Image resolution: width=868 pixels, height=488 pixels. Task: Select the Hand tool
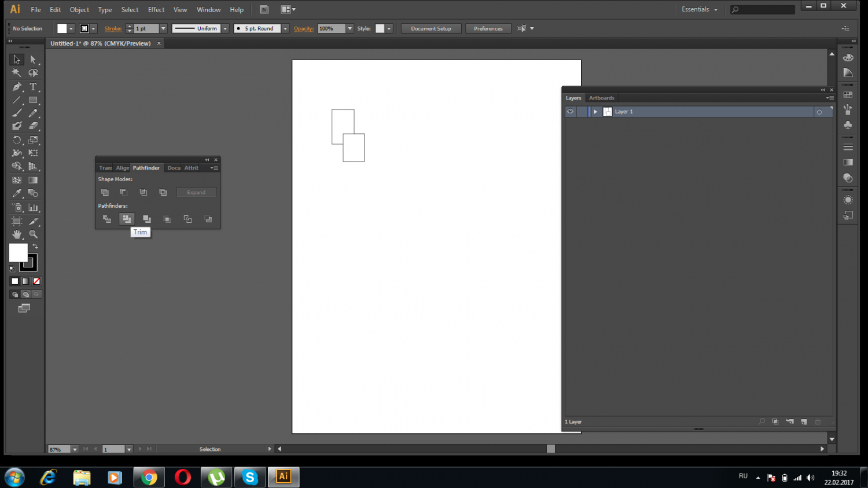click(x=17, y=234)
